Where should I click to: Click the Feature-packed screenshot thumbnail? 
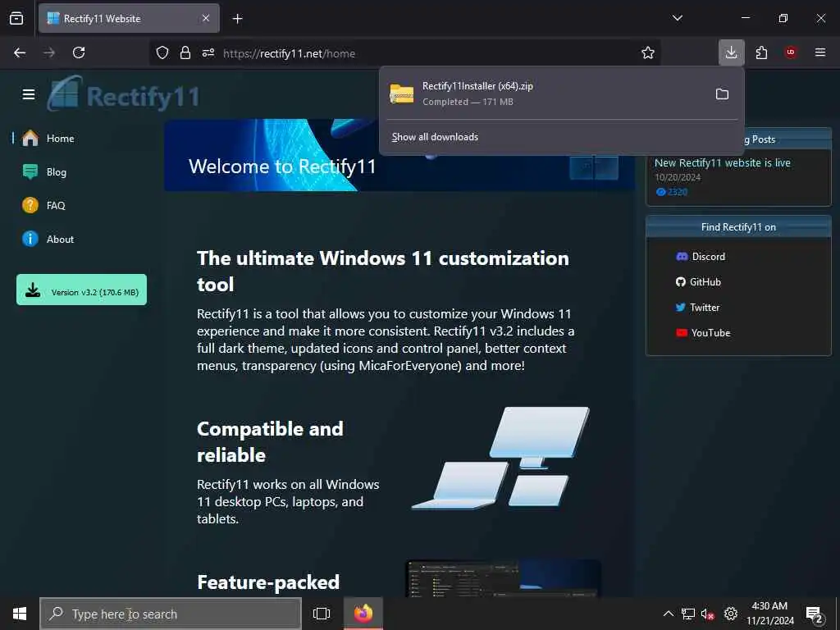(504, 577)
